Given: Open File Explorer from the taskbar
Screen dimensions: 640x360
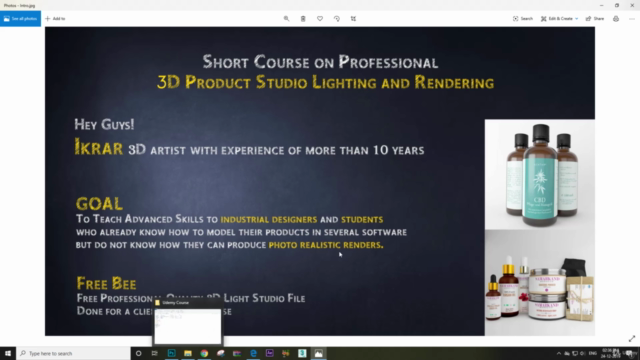Looking at the screenshot, I should [x=188, y=353].
